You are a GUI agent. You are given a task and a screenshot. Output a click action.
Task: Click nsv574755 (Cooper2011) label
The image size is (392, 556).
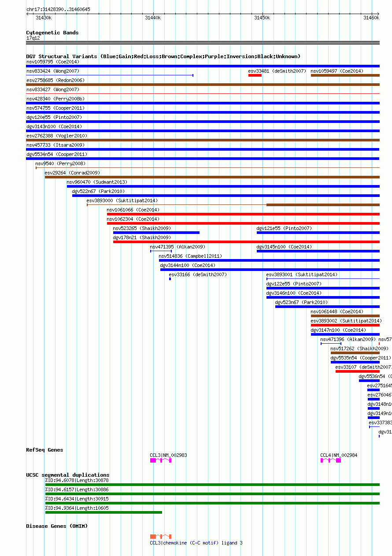pyautogui.click(x=55, y=108)
